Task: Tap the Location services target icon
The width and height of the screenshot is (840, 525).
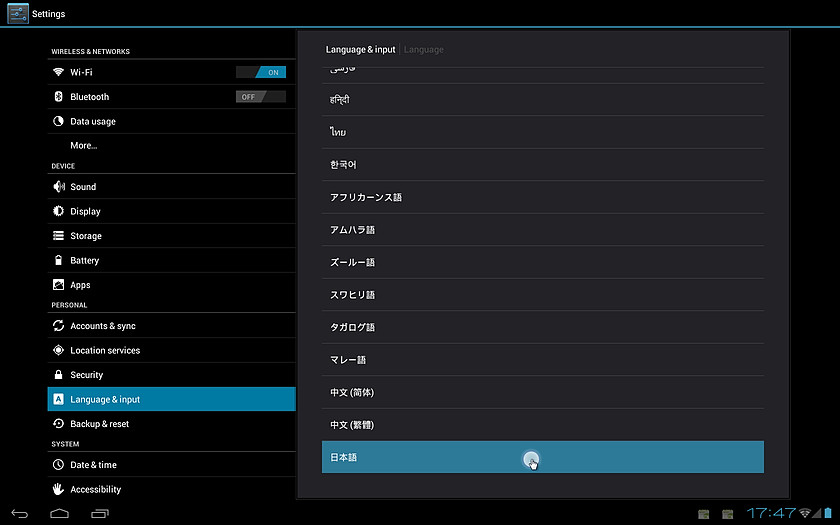Action: pos(58,350)
